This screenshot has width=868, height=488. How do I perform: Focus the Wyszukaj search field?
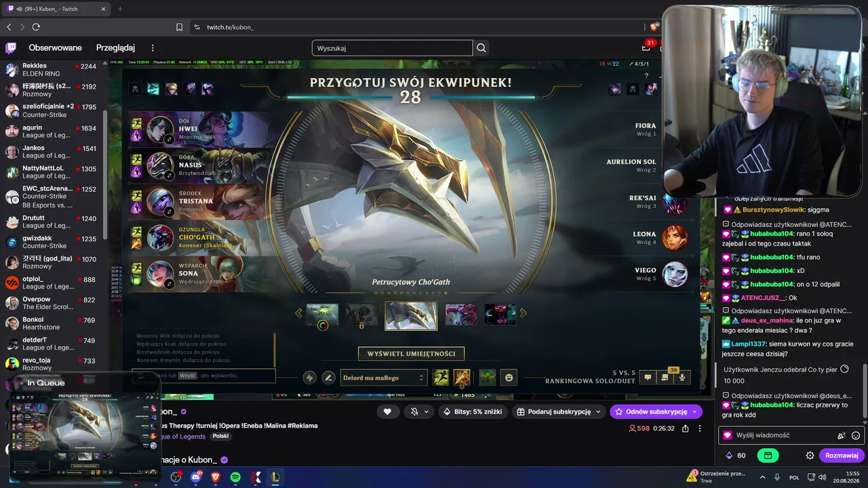coord(392,48)
